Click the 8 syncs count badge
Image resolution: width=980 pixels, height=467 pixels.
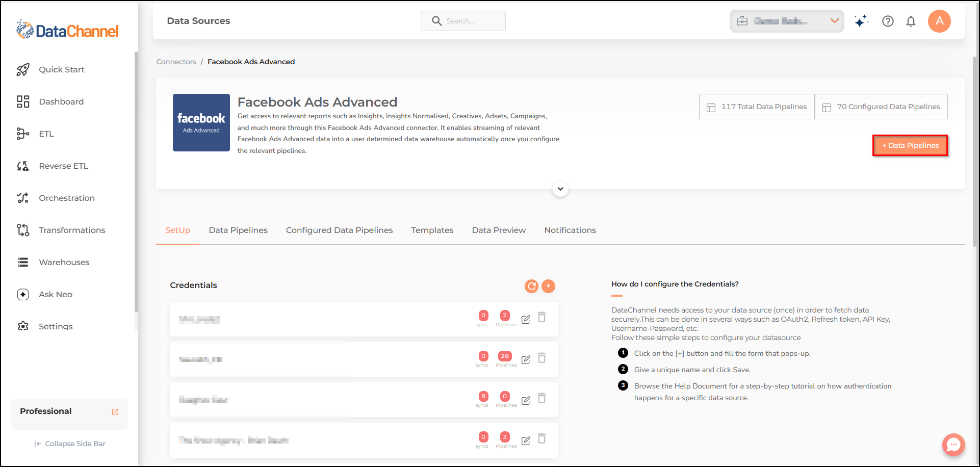(483, 396)
